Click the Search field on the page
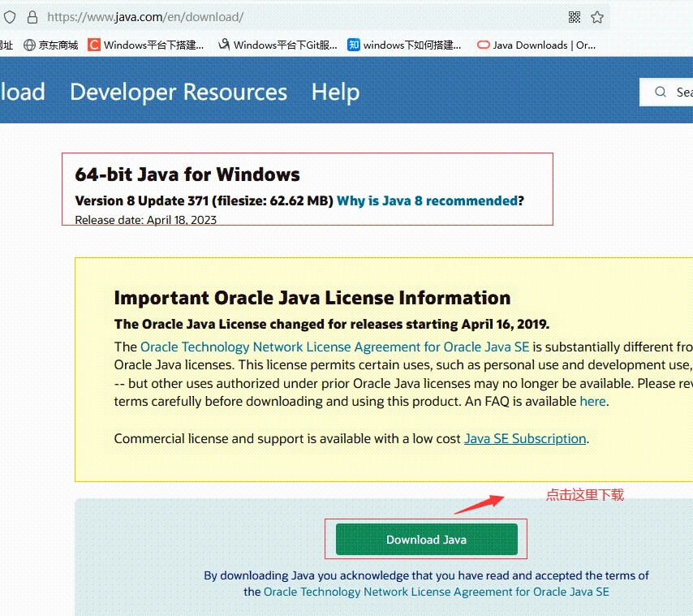Image resolution: width=693 pixels, height=616 pixels. [666, 92]
